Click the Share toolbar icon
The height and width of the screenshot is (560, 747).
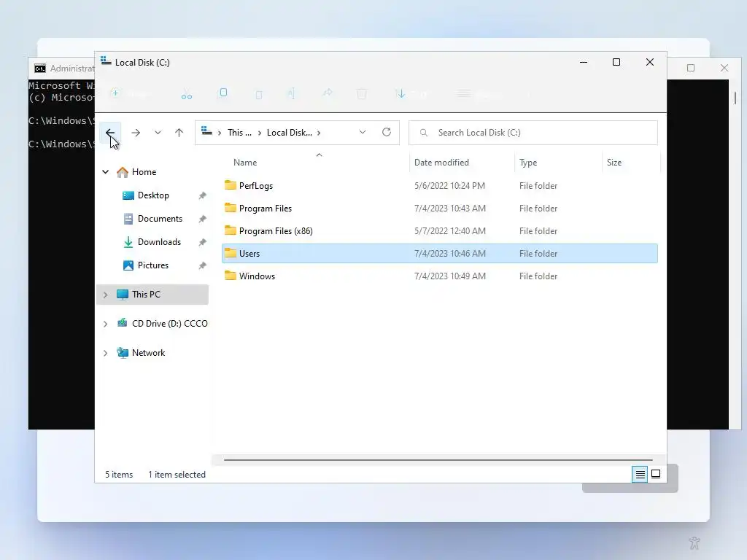coord(328,93)
